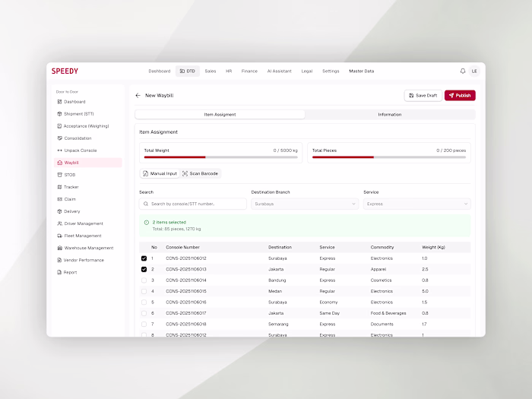Open the LE user avatar menu

pos(474,71)
